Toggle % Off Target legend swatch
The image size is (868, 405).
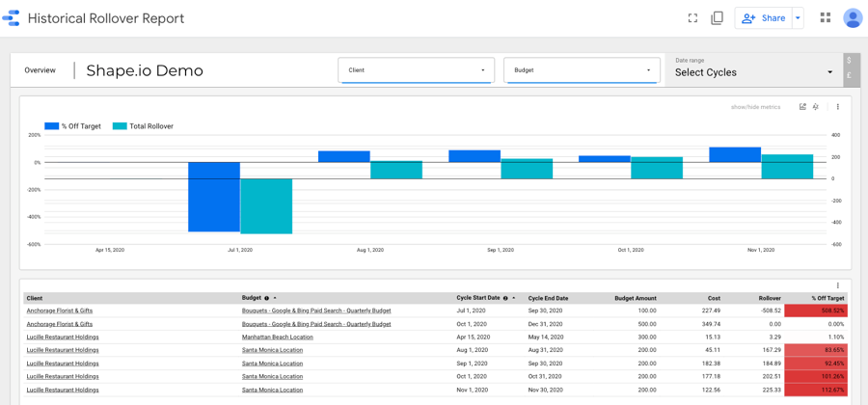51,126
